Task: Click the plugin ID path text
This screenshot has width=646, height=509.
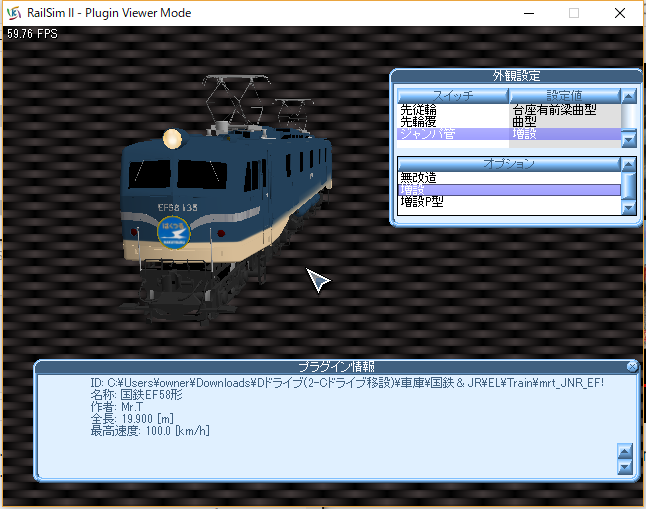Action: [347, 383]
